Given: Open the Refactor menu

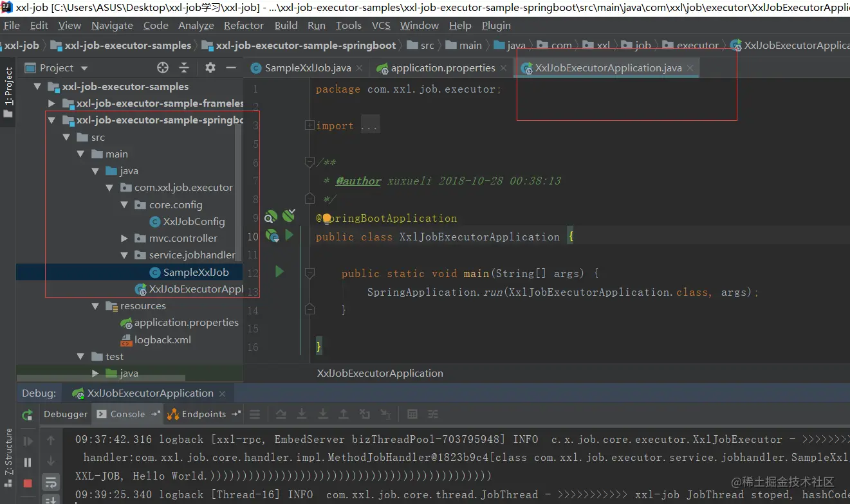Looking at the screenshot, I should point(243,26).
